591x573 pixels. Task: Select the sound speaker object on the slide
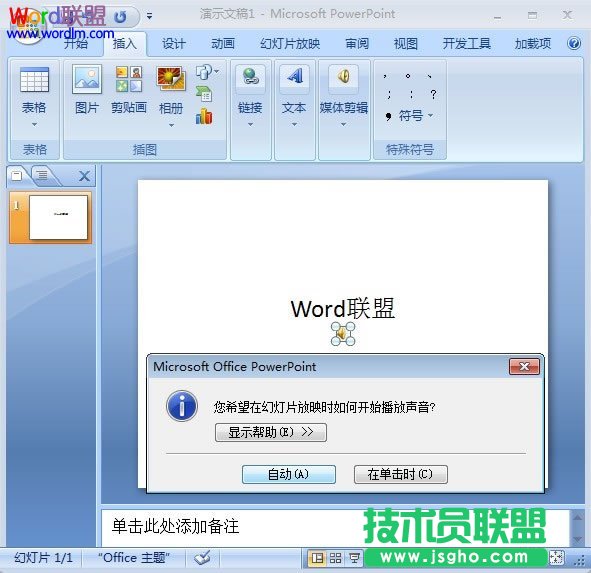point(343,334)
